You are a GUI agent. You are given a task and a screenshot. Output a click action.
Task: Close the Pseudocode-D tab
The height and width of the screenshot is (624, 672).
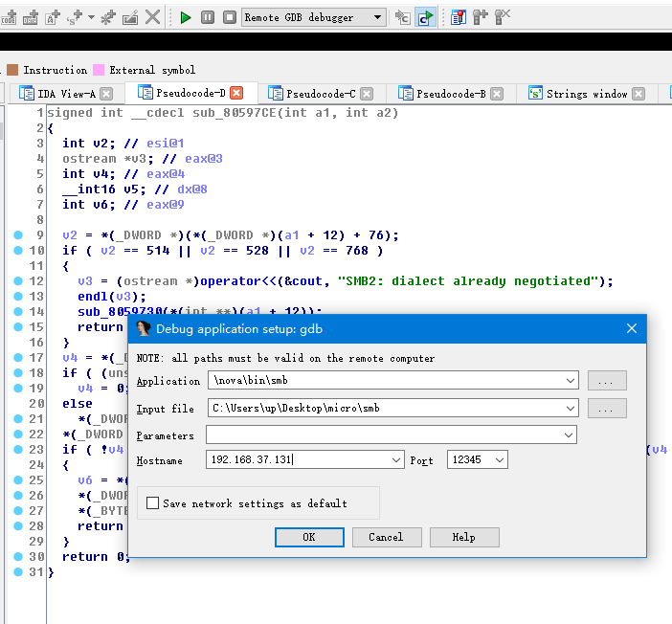[x=236, y=93]
